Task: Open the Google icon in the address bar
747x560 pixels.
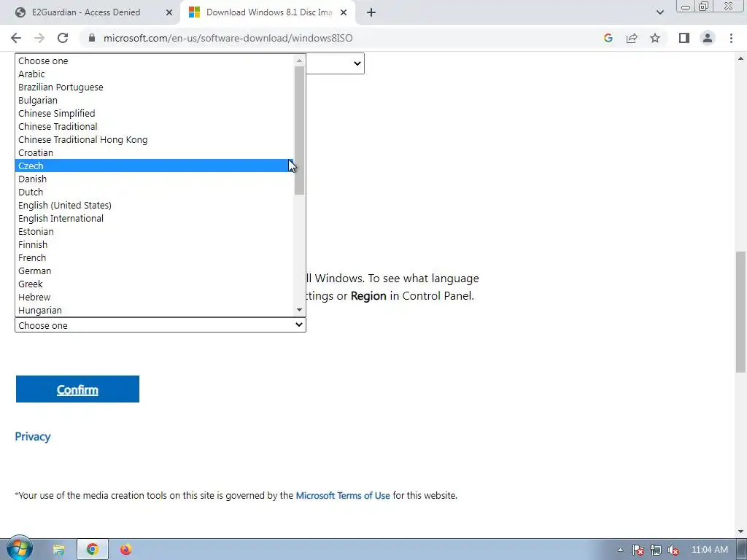Action: point(608,38)
